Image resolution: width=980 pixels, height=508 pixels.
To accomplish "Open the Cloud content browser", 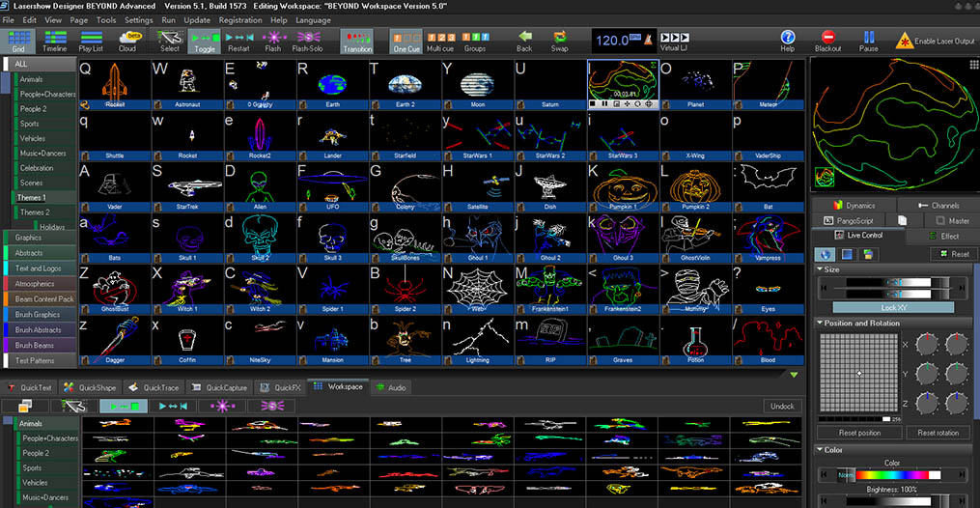I will pyautogui.click(x=126, y=41).
